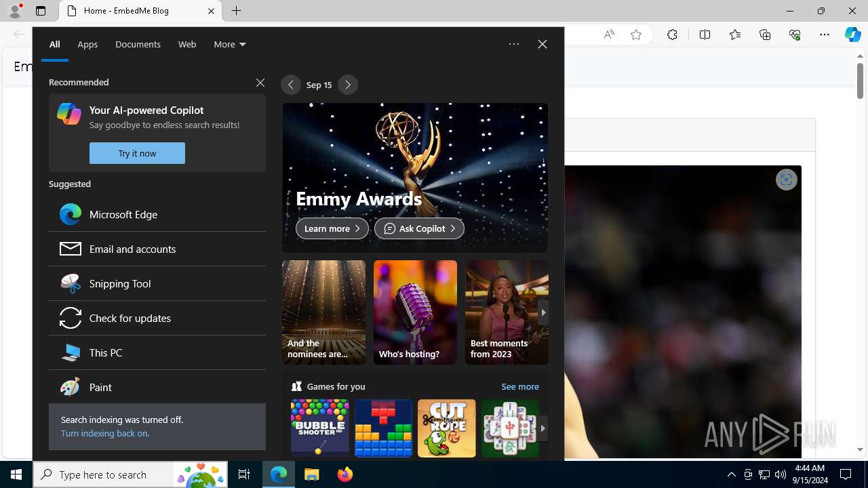Click Ask Copilot about Emmy Awards
The image size is (868, 488).
(419, 228)
